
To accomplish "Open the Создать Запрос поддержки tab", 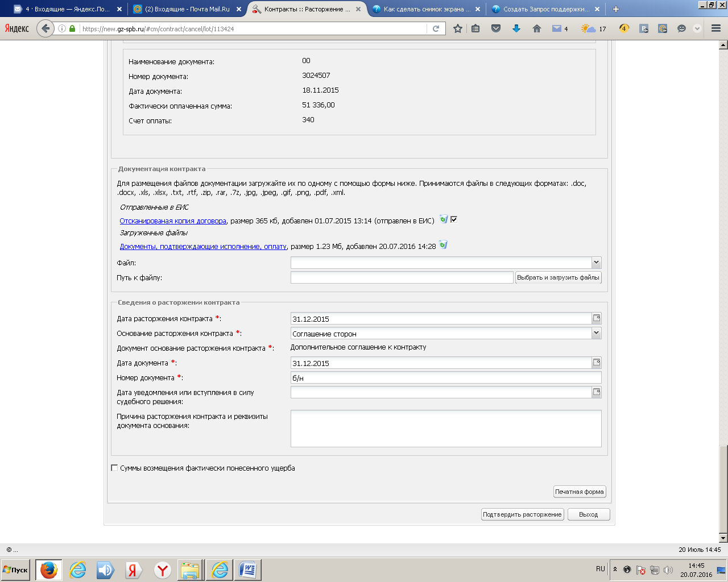I will [x=546, y=9].
